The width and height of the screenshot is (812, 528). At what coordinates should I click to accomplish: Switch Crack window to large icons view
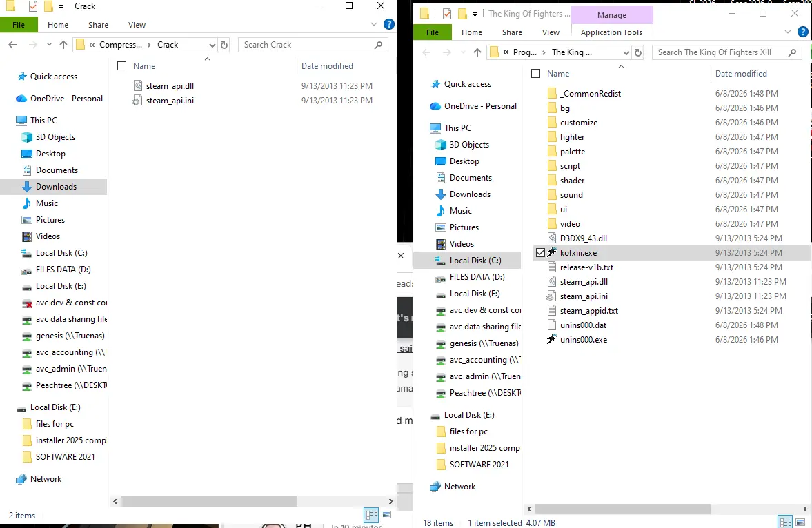[x=386, y=515]
